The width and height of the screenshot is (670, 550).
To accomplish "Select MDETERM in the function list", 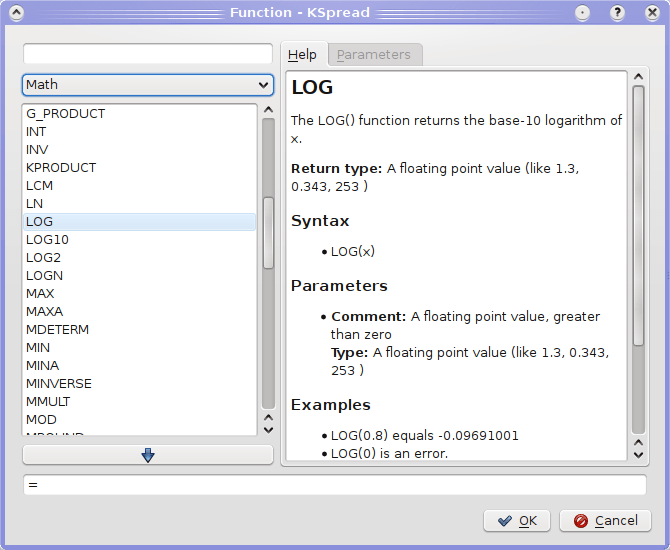I will pos(139,329).
